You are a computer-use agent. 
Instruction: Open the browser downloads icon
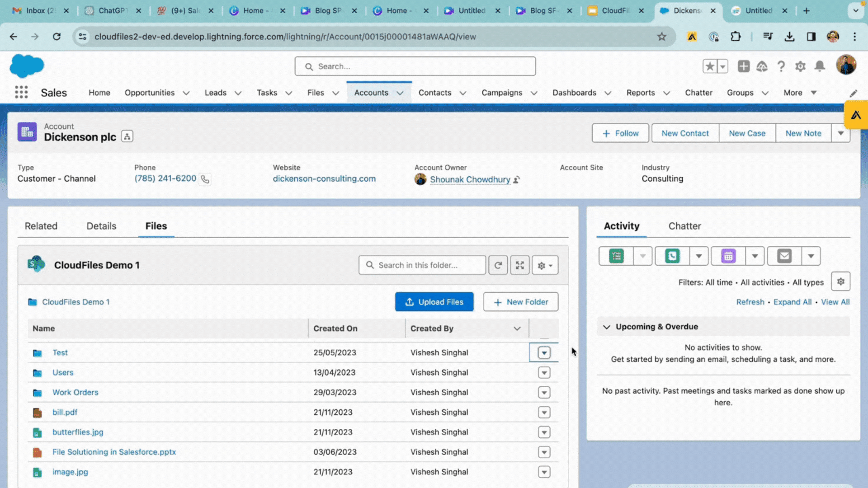[789, 37]
